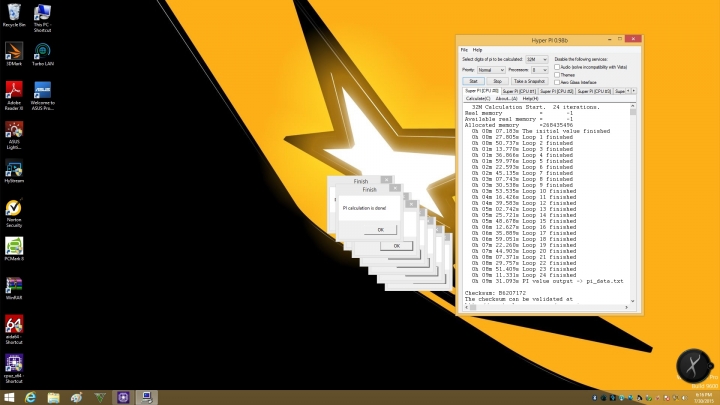Image resolution: width=720 pixels, height=405 pixels.
Task: Click log vertical scrollbar up arrow
Action: (x=633, y=107)
